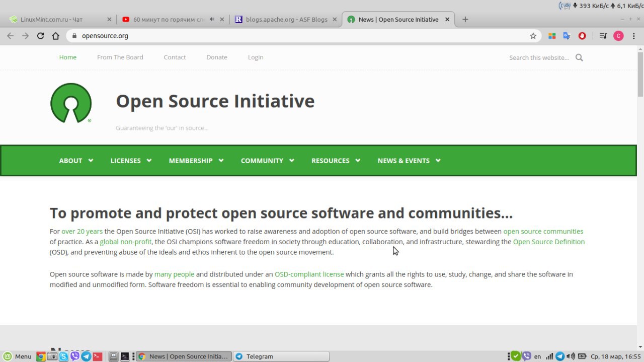The image size is (644, 362).
Task: Open the battery power tray icon
Action: [x=582, y=356]
